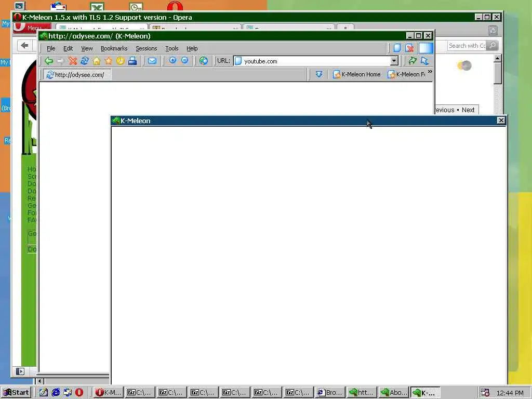Click the system tray icon beside the clock

pyautogui.click(x=485, y=393)
